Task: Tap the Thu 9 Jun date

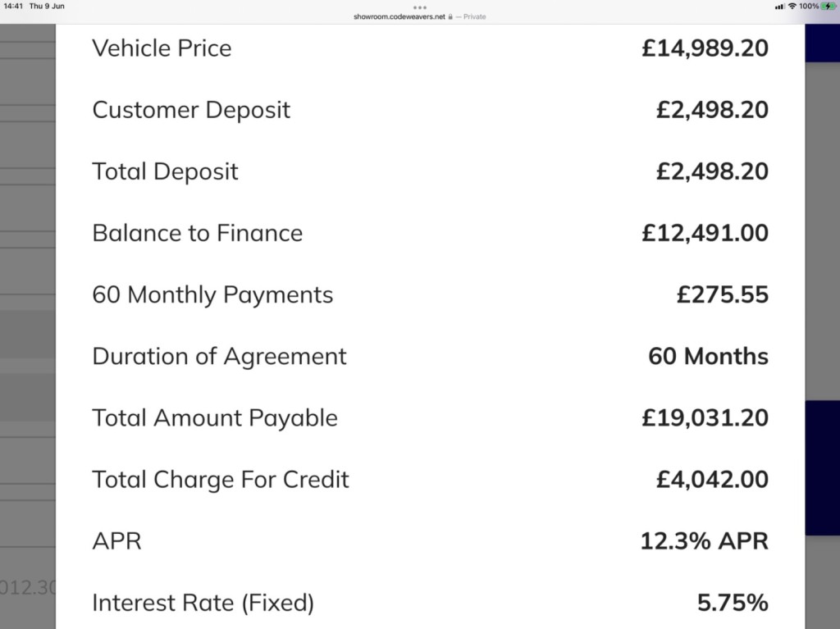Action: pos(47,7)
